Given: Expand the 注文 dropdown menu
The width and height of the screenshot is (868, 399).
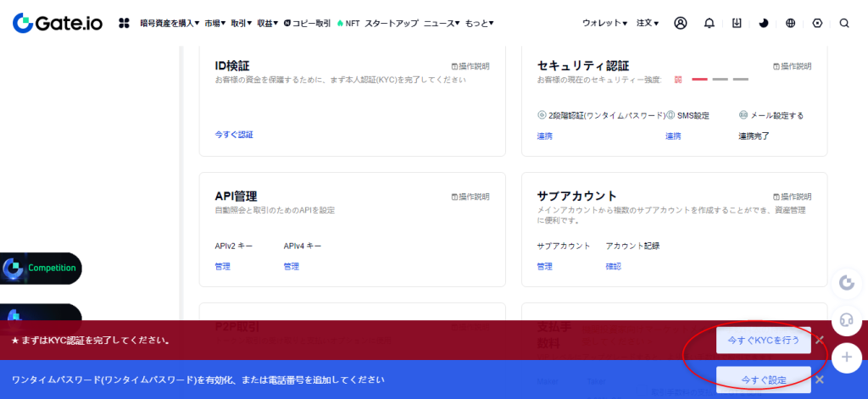Looking at the screenshot, I should click(648, 23).
